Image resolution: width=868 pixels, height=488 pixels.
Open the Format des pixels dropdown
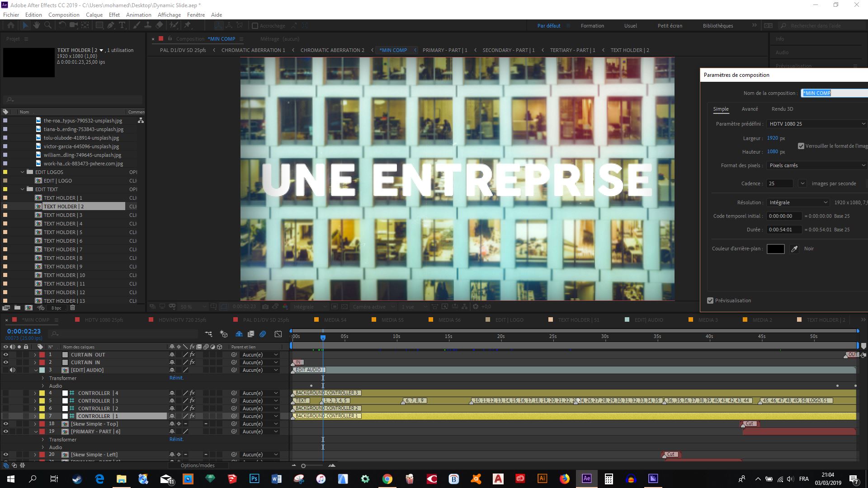(x=816, y=165)
